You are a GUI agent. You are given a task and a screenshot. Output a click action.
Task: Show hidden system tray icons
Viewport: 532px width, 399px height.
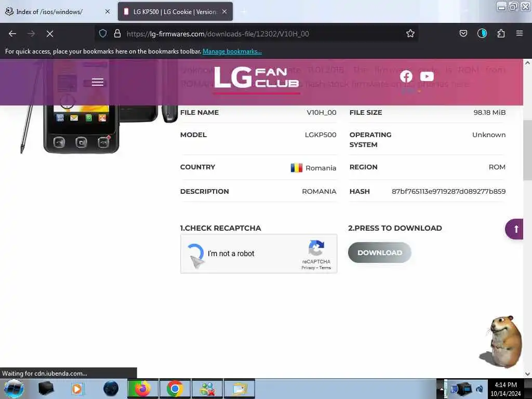tap(441, 389)
